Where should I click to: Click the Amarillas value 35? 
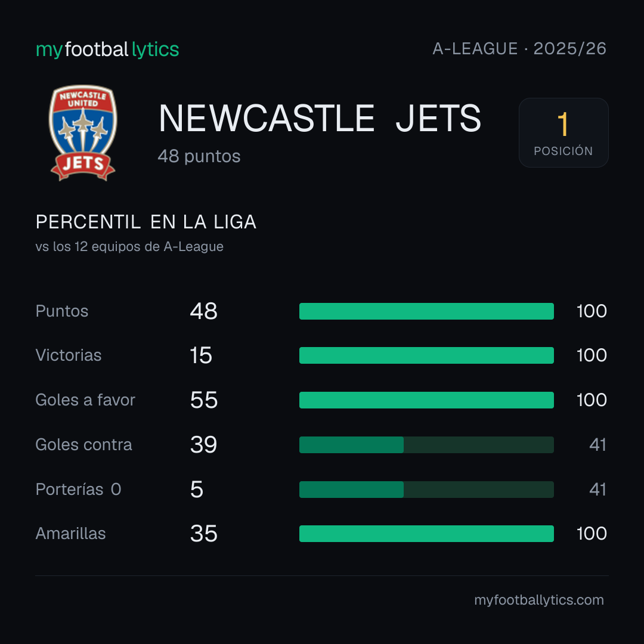(204, 534)
